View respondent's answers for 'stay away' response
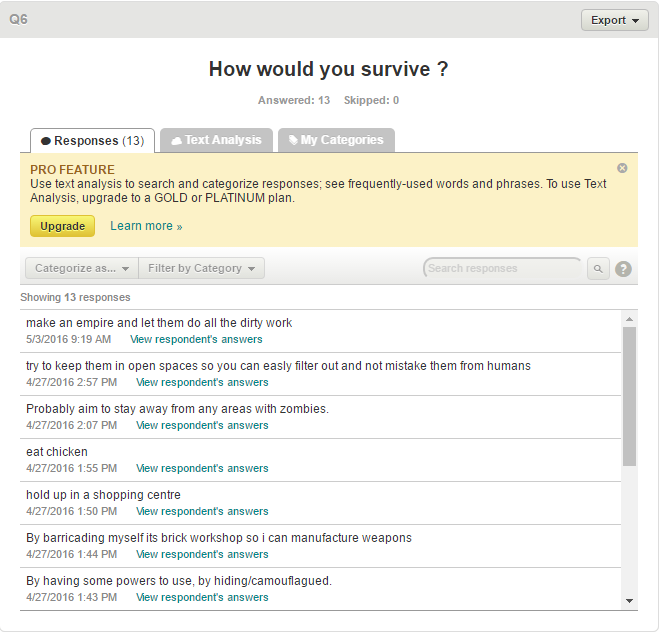659x634 pixels. (202, 425)
